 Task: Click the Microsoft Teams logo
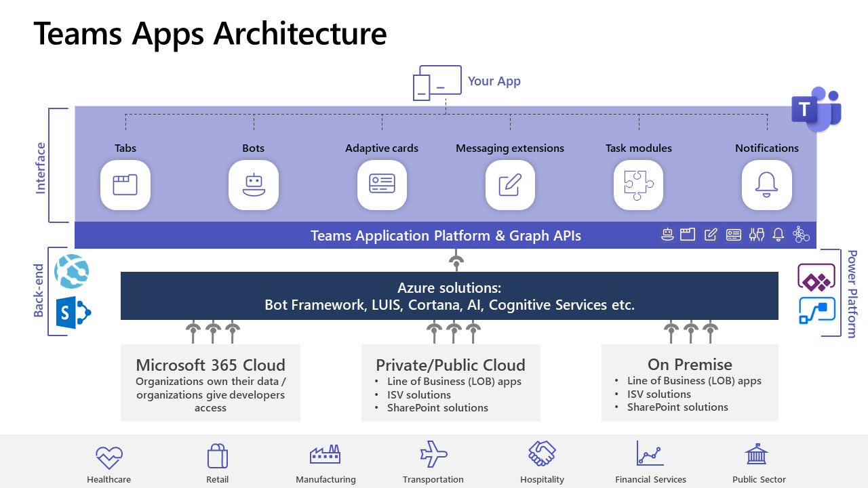[x=816, y=108]
